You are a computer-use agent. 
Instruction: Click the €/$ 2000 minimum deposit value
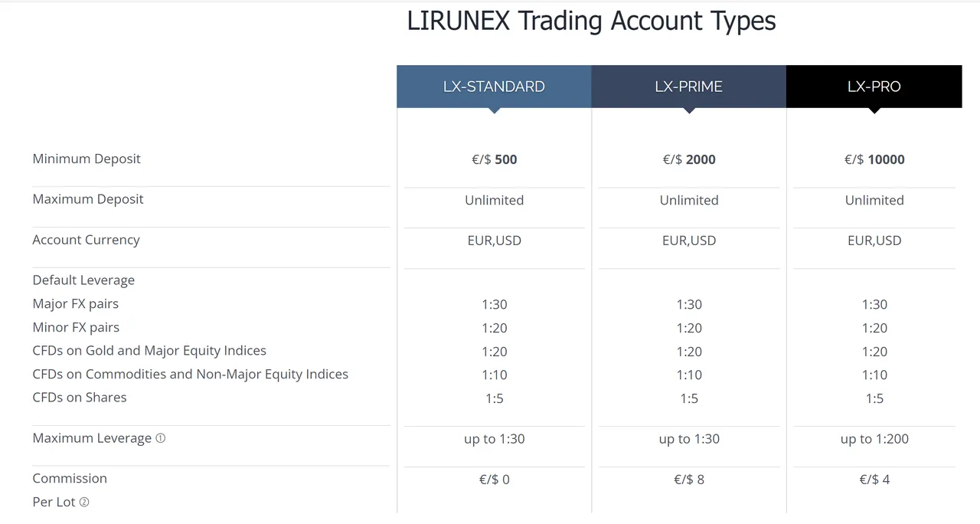(689, 159)
